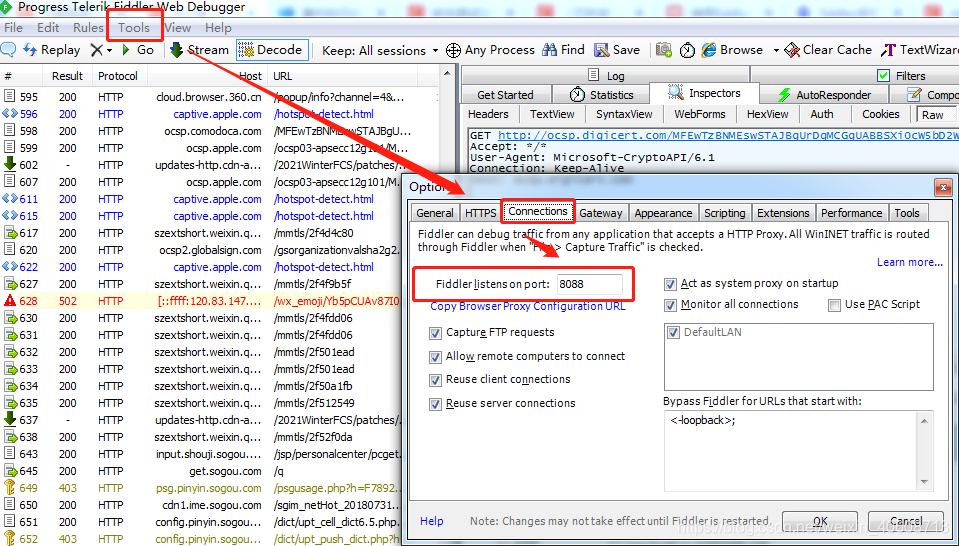Open the Tools menu

point(134,28)
